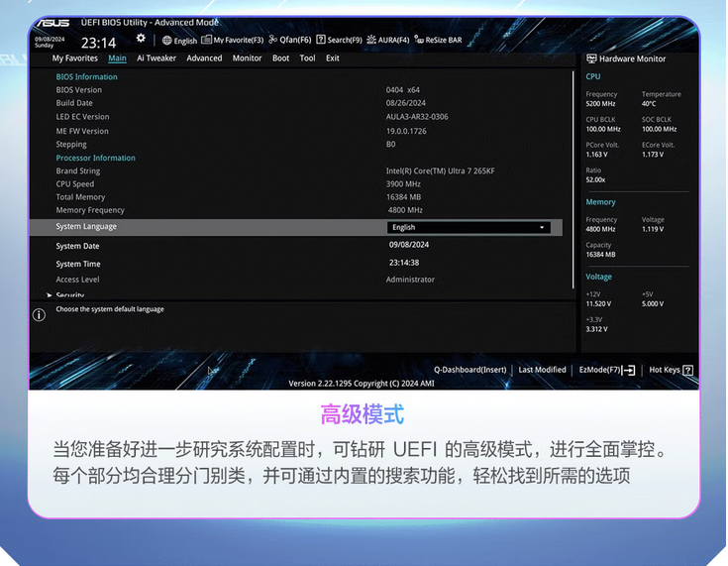The image size is (728, 566).
Task: Click the Hot Keys question mark icon
Action: [x=688, y=371]
